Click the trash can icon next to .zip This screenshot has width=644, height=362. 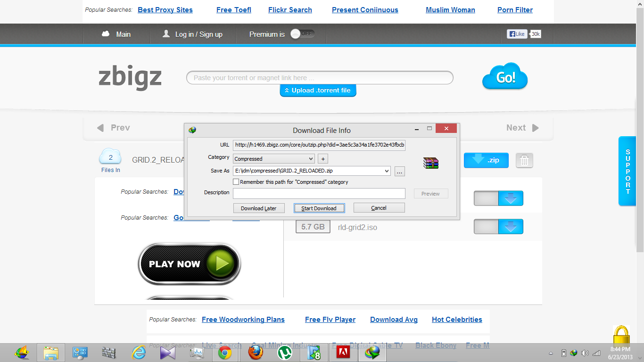click(x=524, y=160)
